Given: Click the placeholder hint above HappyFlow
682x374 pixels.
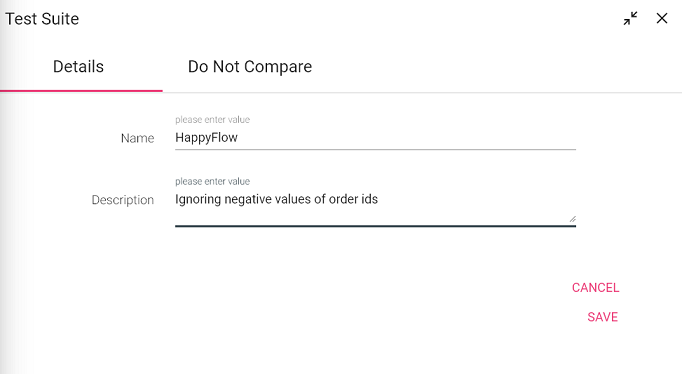Looking at the screenshot, I should click(212, 120).
